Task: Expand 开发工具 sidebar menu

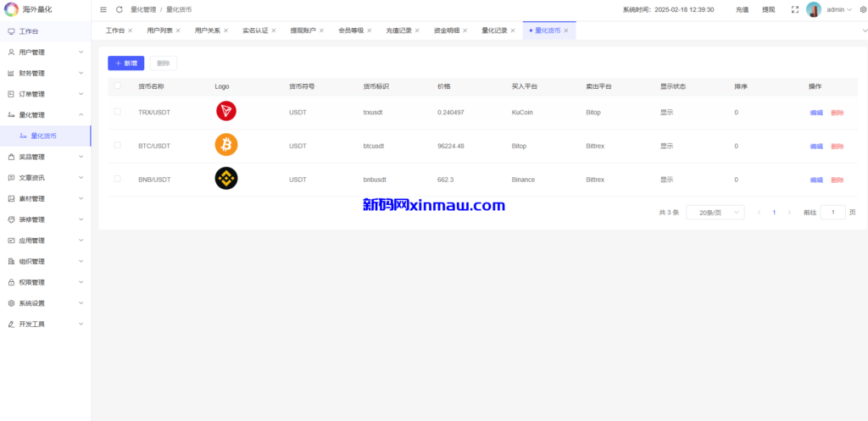Action: (46, 324)
